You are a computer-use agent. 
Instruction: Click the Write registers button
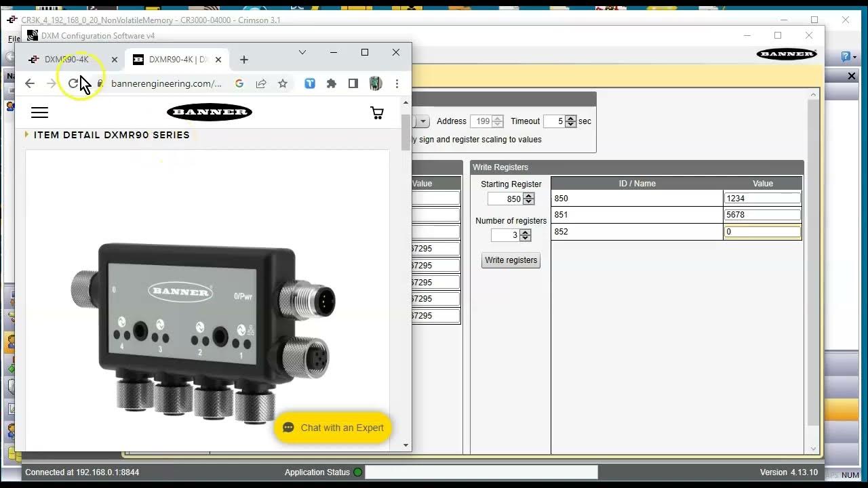click(x=511, y=260)
